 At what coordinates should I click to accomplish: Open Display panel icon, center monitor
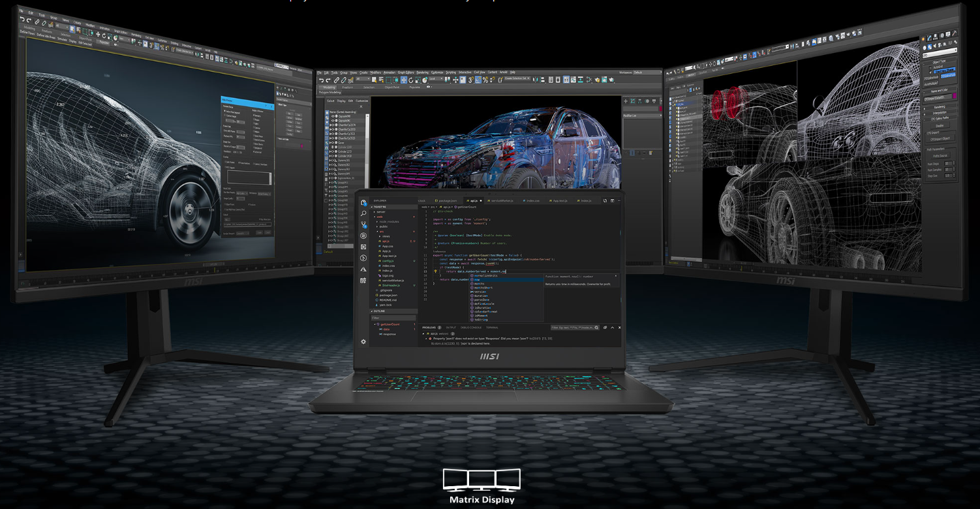(654, 101)
